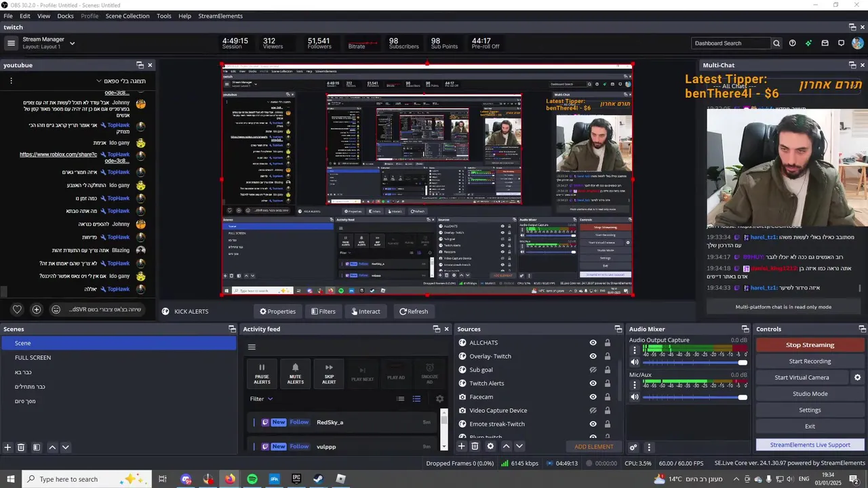This screenshot has height=488, width=868.
Task: Open the help question mark icon
Action: coord(792,43)
